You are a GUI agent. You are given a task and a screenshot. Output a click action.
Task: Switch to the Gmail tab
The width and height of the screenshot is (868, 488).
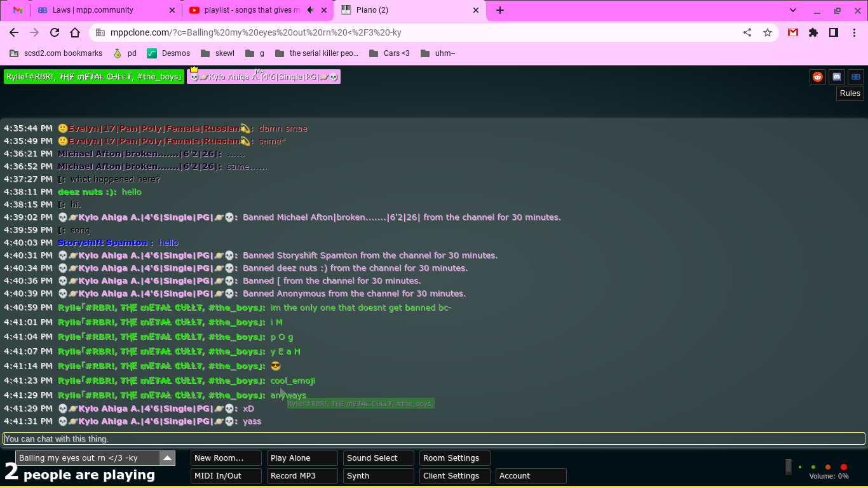pyautogui.click(x=18, y=10)
